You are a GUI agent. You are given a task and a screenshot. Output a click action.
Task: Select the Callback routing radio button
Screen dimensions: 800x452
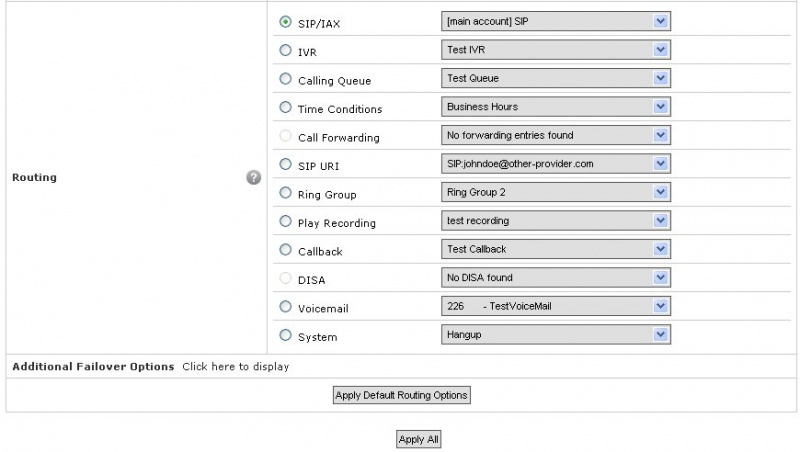(285, 250)
